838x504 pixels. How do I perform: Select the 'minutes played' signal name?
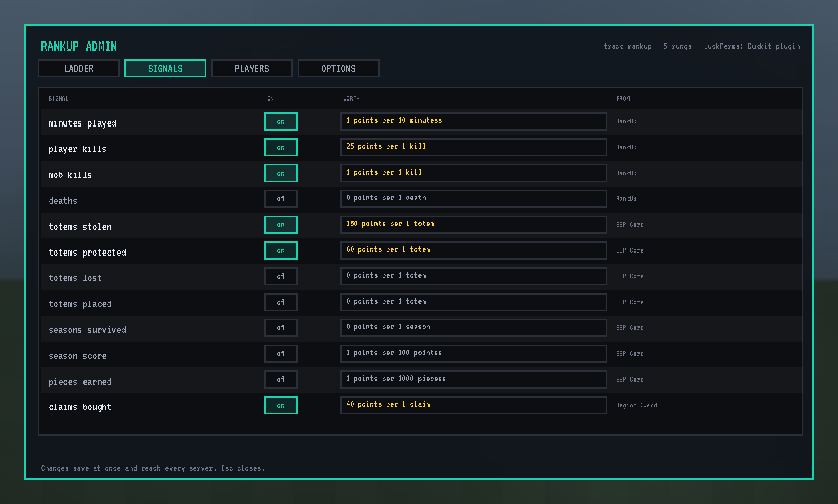click(x=82, y=123)
